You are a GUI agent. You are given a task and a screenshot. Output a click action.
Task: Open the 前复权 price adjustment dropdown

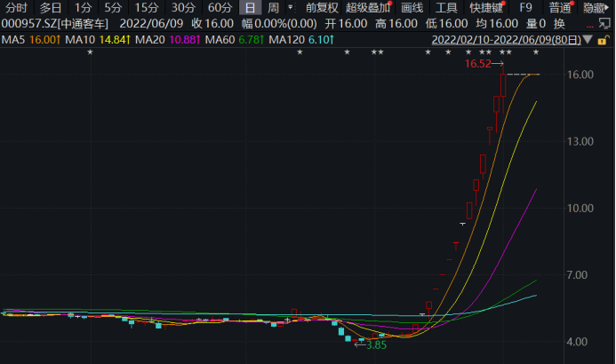click(322, 7)
